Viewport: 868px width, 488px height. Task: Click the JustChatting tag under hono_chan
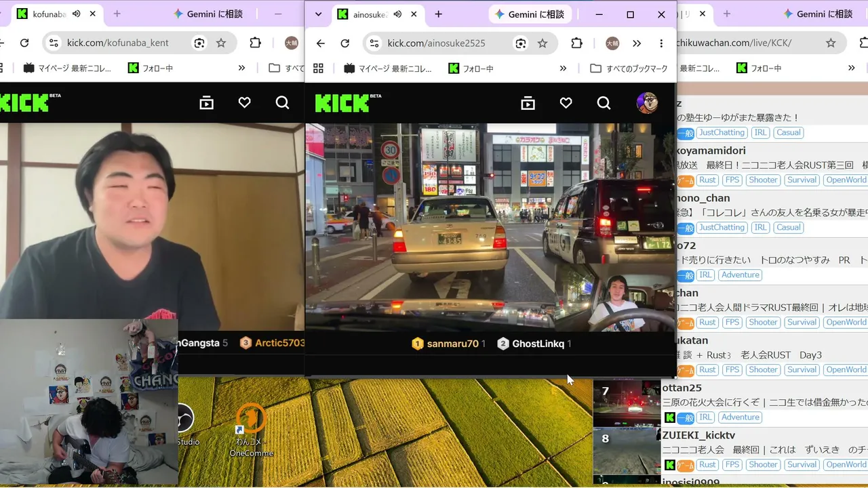tap(722, 228)
